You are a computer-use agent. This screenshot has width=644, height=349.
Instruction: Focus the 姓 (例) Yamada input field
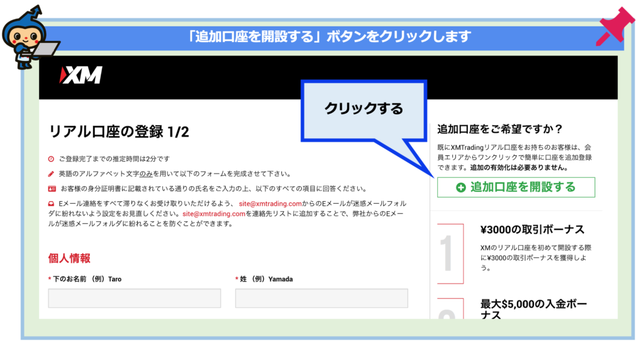coord(321,298)
